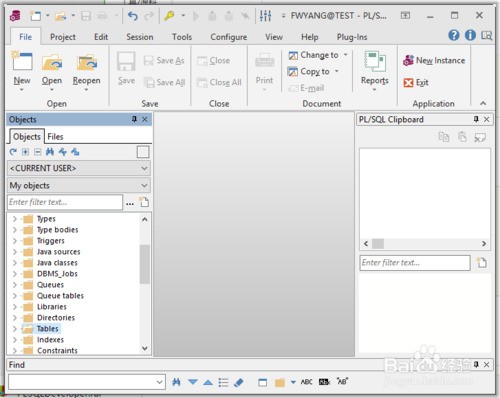Viewport: 500px width, 398px height.
Task: Click the Objects filter text field
Action: point(65,202)
